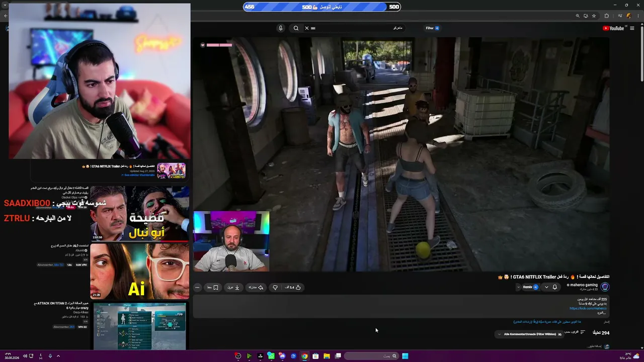644x362 pixels.
Task: Click the 500 follower goal progress bar
Action: [321, 7]
